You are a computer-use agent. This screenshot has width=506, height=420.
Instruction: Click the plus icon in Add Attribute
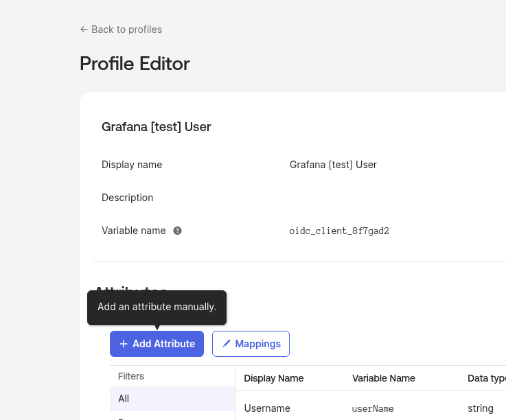(x=124, y=344)
